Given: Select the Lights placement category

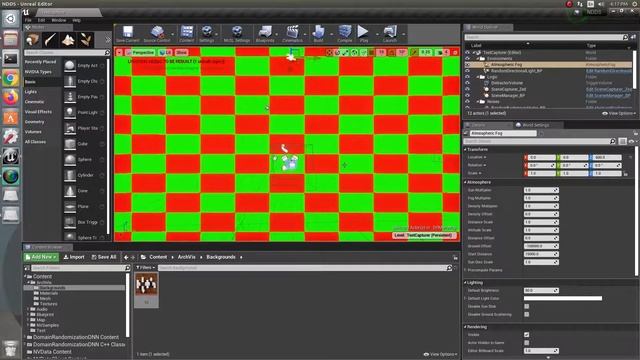Looking at the screenshot, I should 31,92.
